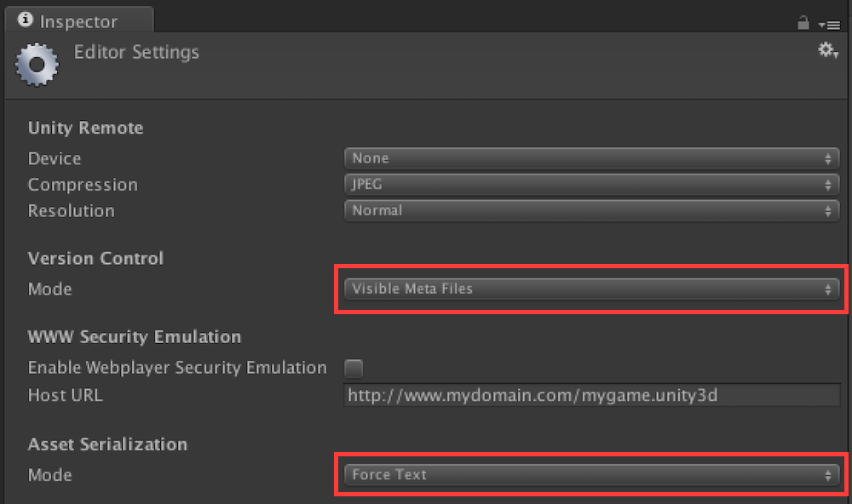Click the Editor Settings title text
The image size is (852, 504).
(x=136, y=52)
